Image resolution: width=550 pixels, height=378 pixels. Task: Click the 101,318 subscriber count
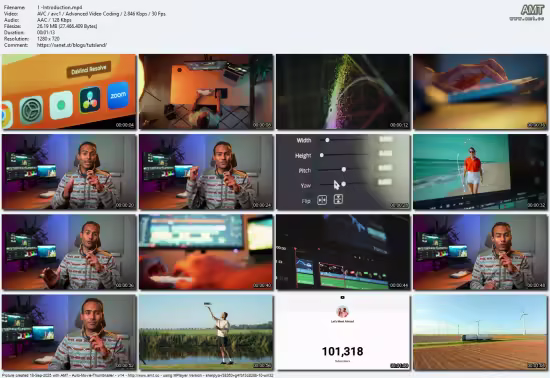click(342, 351)
